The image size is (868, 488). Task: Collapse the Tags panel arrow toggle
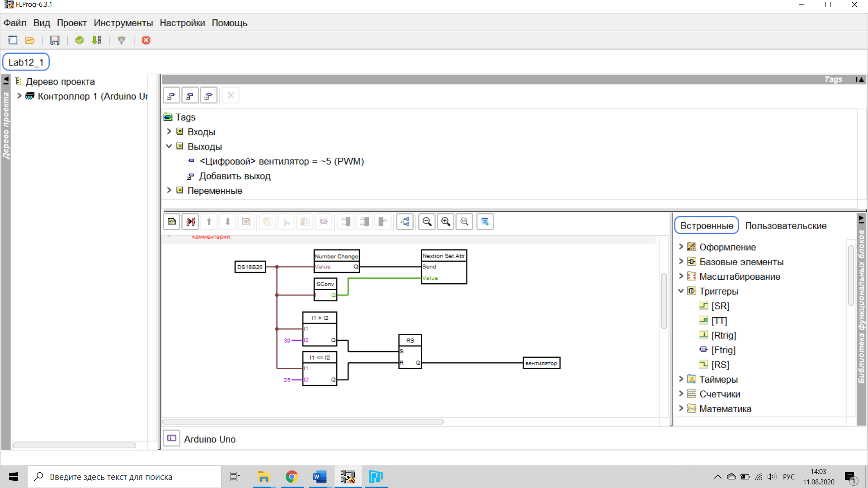click(x=860, y=80)
